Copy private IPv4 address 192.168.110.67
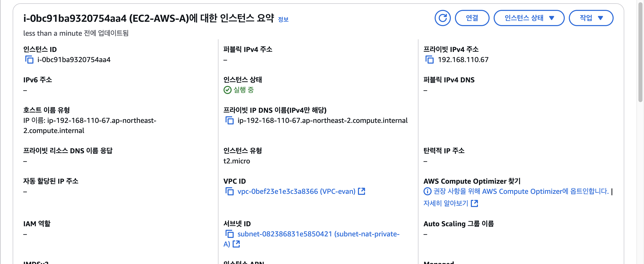Image resolution: width=644 pixels, height=264 pixels. pyautogui.click(x=430, y=60)
